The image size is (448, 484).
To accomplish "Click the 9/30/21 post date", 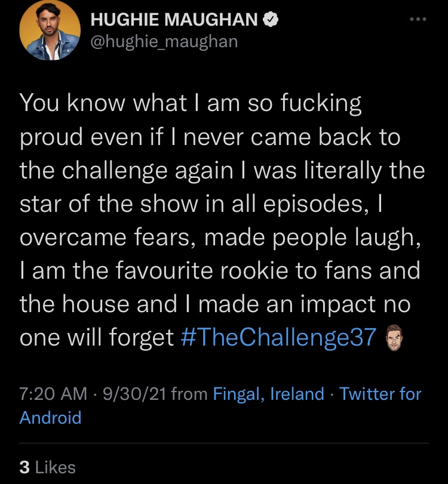I will point(134,394).
